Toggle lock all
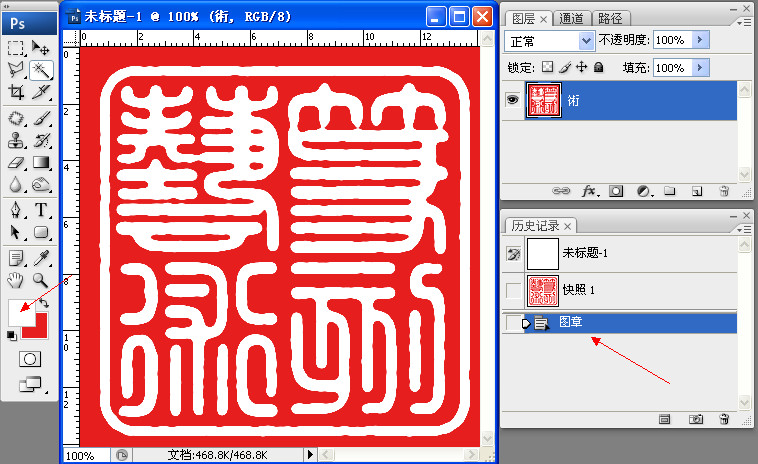The height and width of the screenshot is (464, 758). point(598,67)
